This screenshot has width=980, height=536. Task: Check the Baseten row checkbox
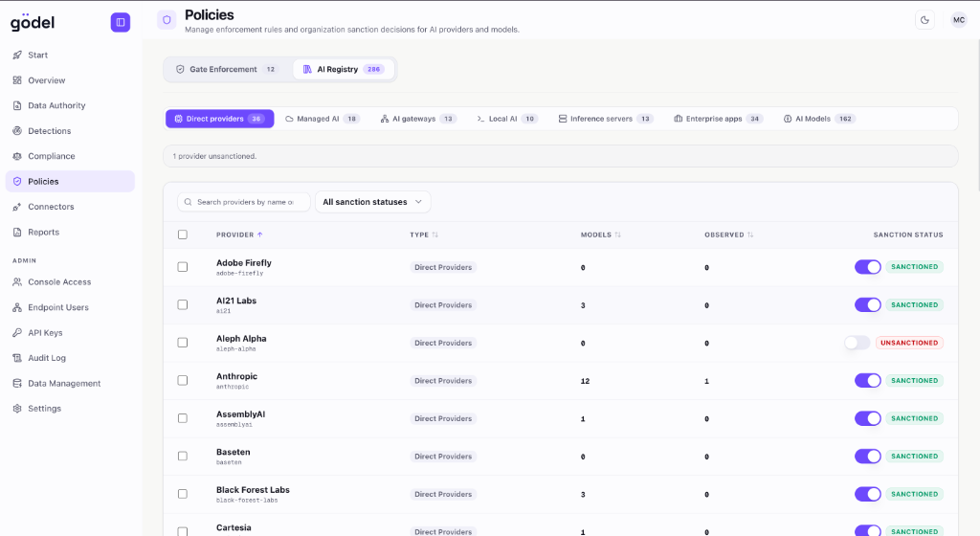[x=183, y=456]
